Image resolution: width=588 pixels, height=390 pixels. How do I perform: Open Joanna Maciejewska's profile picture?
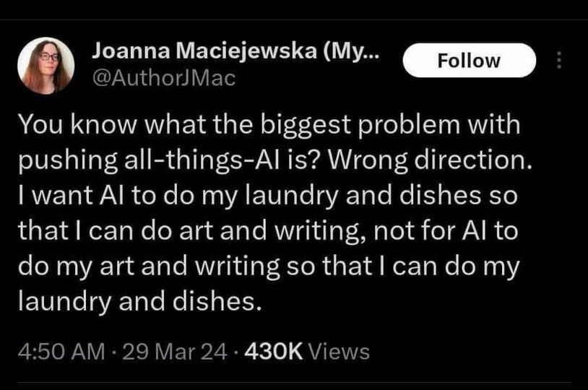46,65
